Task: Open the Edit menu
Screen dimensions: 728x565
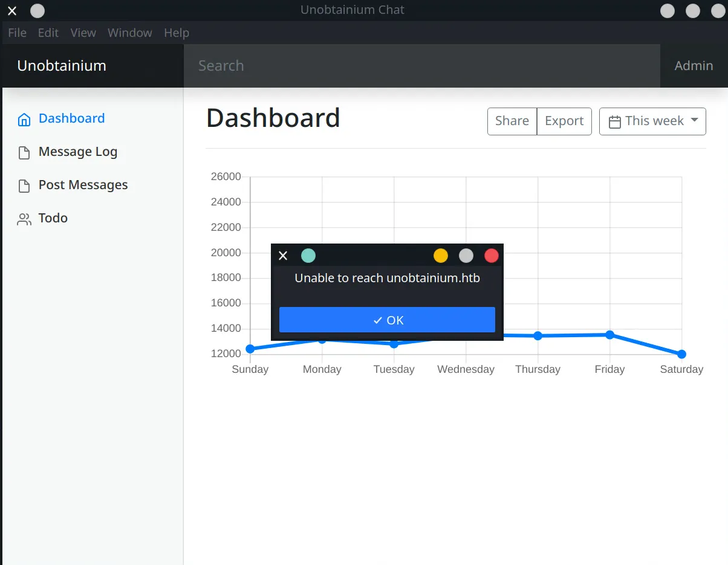Action: (48, 33)
